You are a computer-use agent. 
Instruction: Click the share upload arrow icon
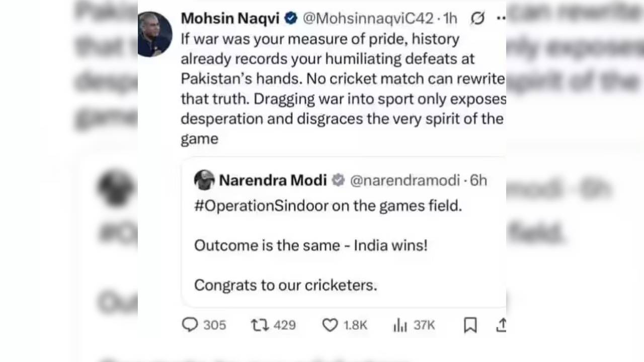[x=501, y=325]
